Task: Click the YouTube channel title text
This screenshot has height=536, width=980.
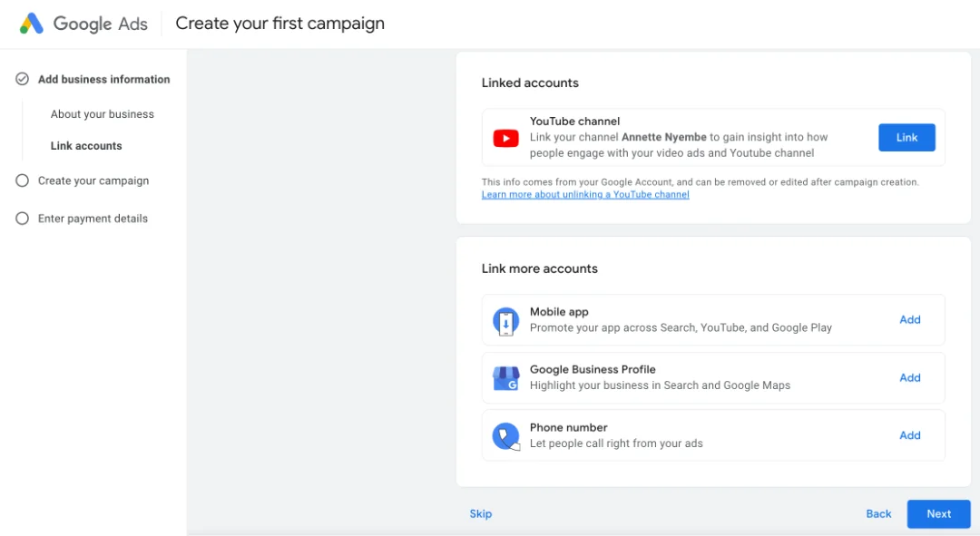Action: click(575, 122)
